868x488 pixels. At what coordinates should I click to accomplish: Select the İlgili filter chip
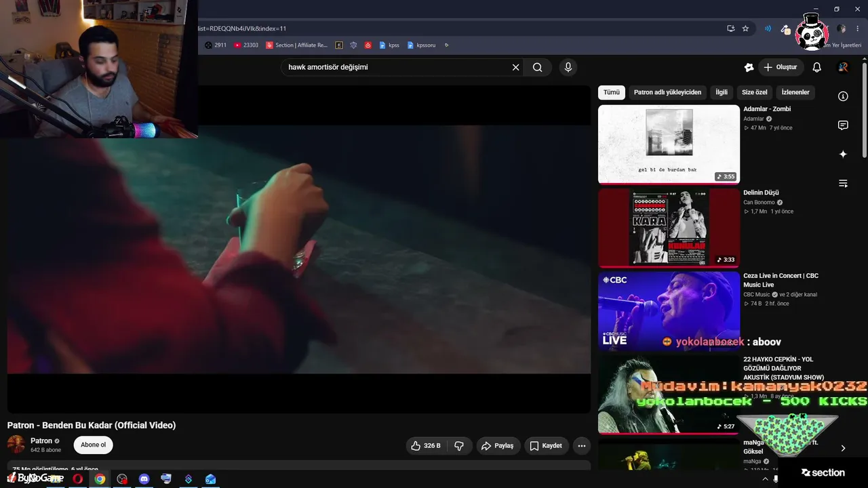point(722,92)
